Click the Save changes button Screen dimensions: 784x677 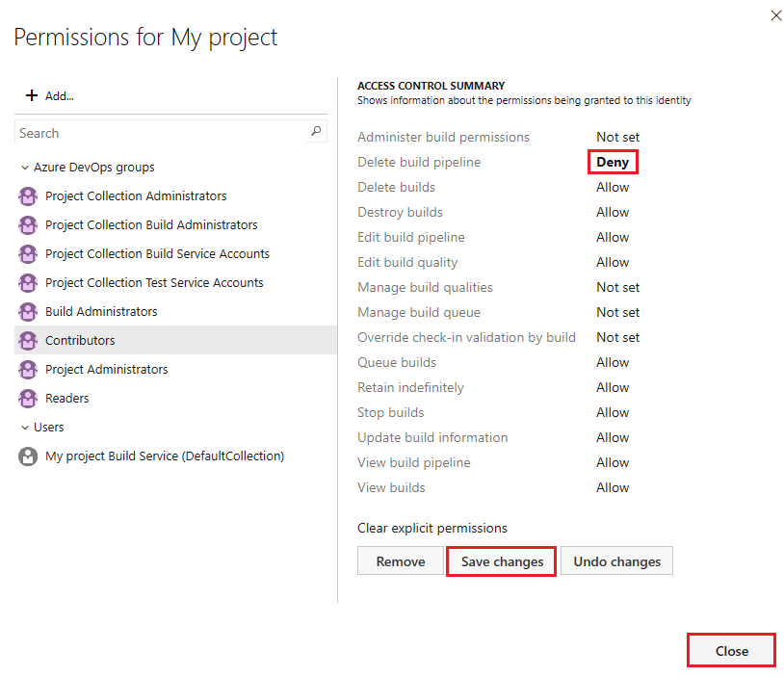click(500, 560)
